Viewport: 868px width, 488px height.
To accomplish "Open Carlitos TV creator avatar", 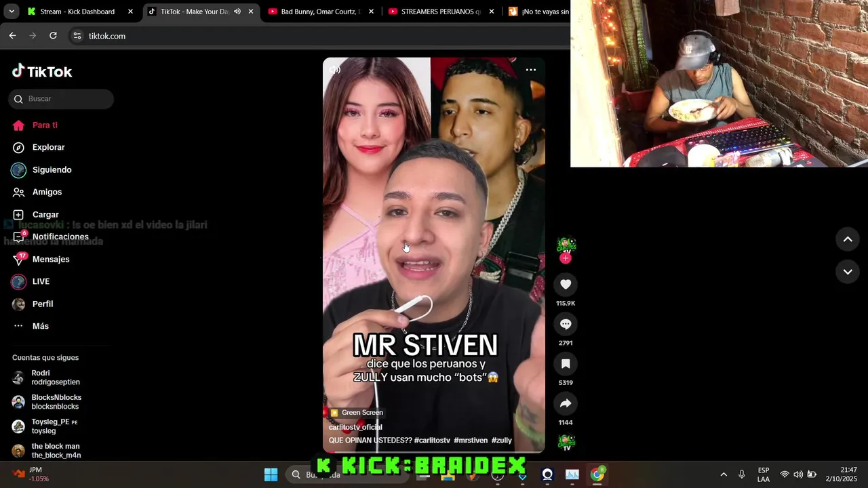I will [566, 245].
